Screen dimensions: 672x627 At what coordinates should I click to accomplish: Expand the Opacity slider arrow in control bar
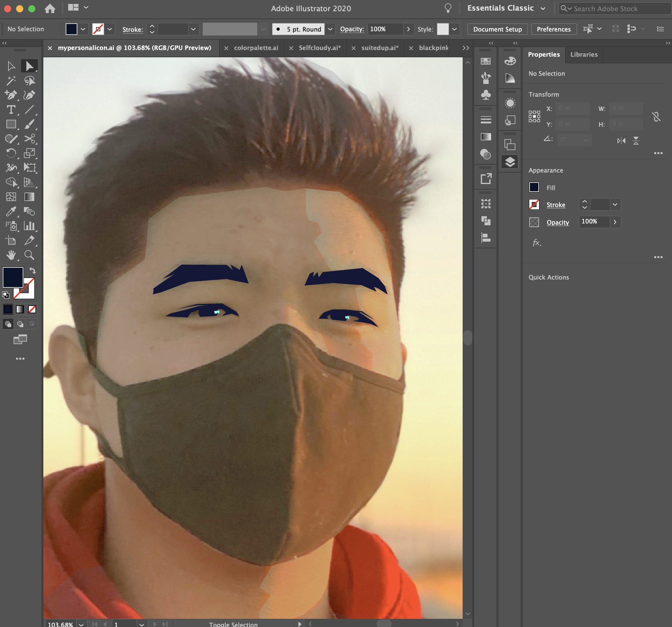(x=408, y=29)
